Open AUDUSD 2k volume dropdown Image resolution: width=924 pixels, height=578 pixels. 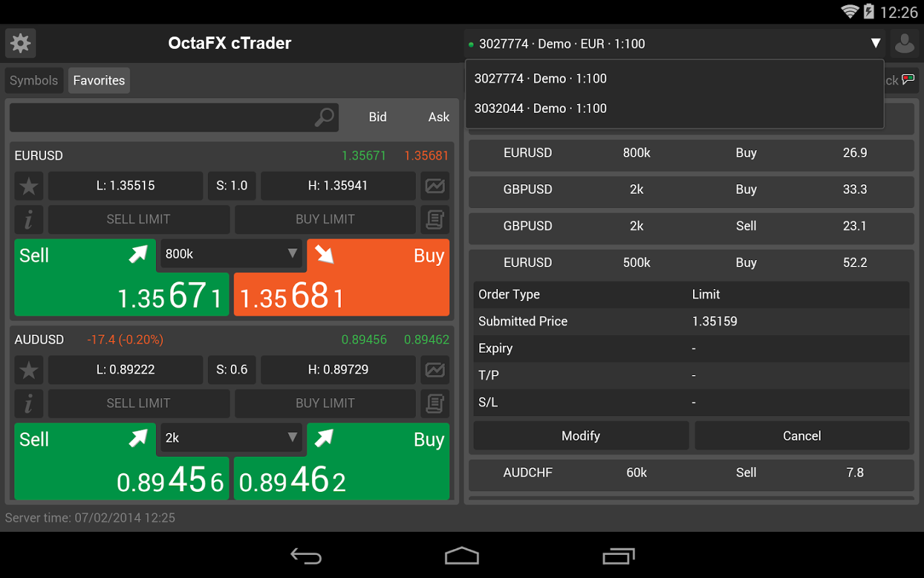(231, 438)
